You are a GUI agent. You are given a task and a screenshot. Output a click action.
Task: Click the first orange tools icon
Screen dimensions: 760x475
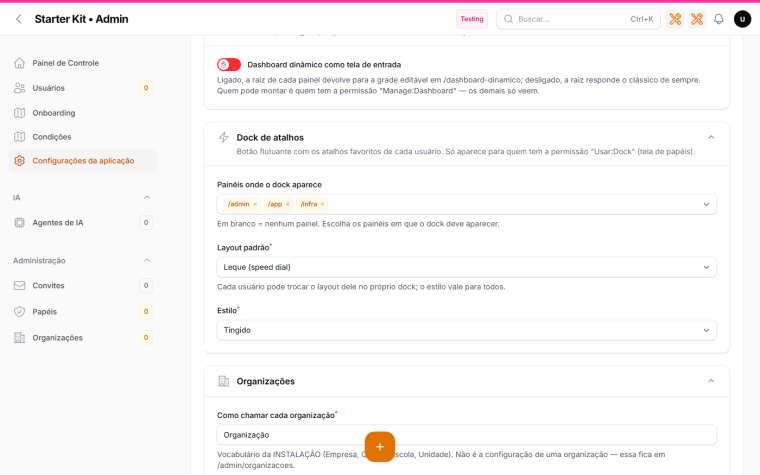click(675, 19)
